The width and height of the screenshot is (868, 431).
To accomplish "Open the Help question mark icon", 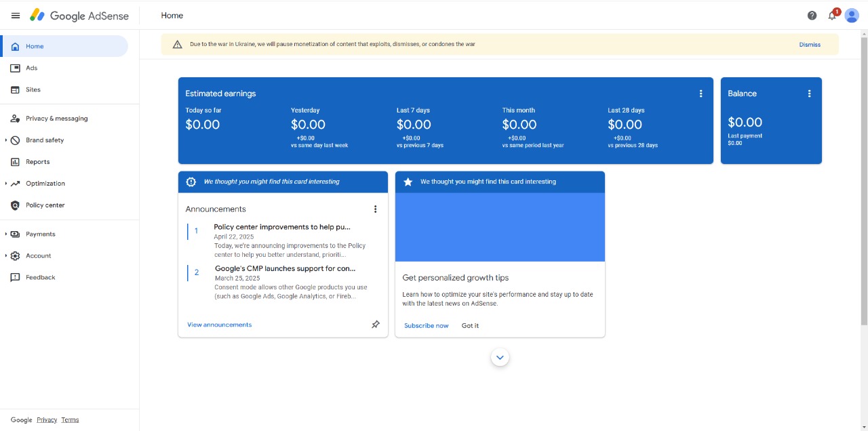I will click(x=812, y=16).
